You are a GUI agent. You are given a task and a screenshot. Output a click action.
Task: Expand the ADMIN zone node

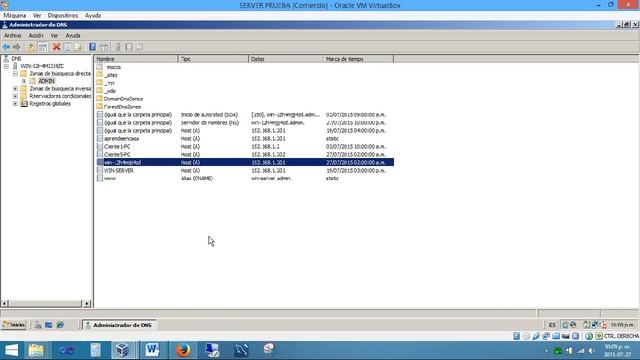24,81
